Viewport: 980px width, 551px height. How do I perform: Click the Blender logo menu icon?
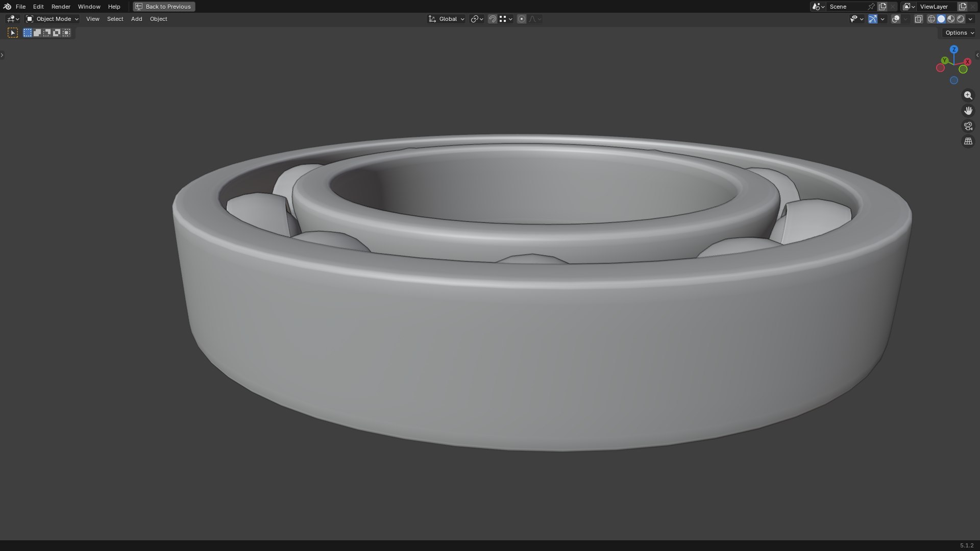pos(7,7)
